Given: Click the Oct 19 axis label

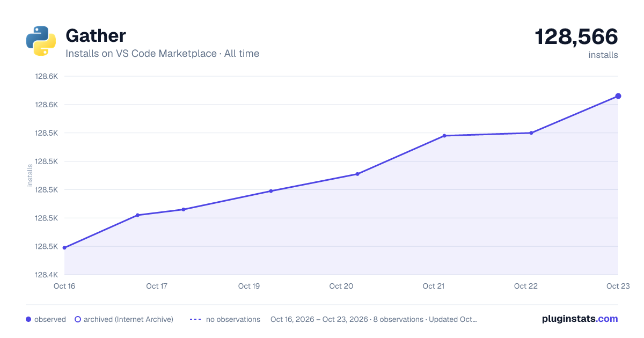Looking at the screenshot, I should (249, 286).
